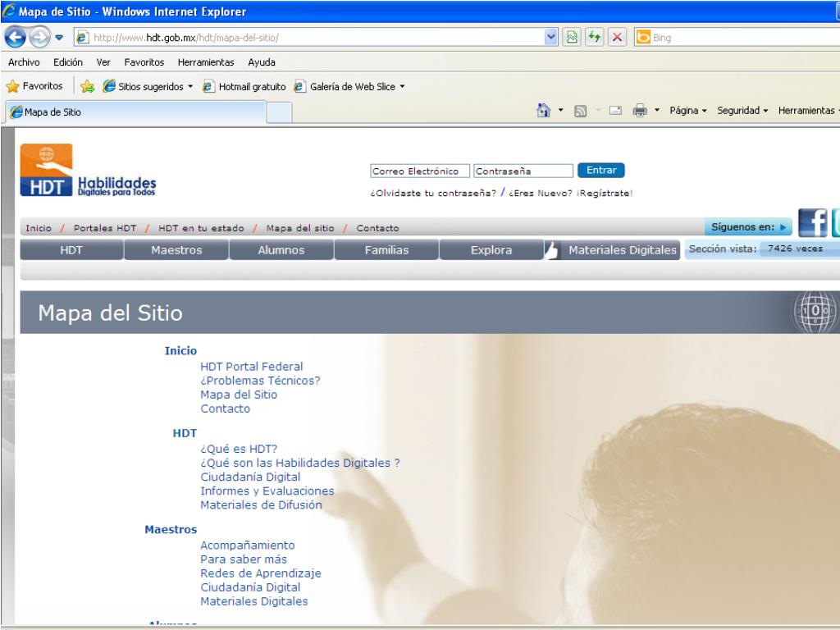Expand the Galería de Web Slice dropdown
This screenshot has width=840, height=630.
coord(402,86)
